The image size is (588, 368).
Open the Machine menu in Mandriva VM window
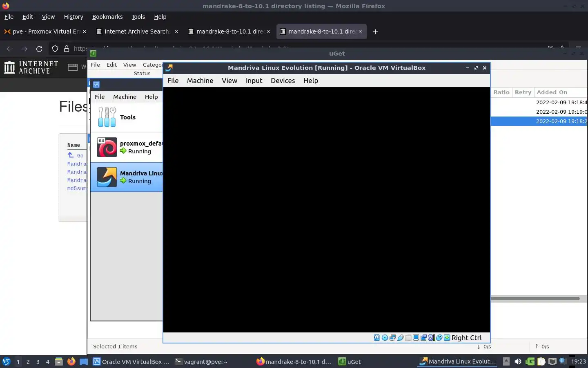200,81
